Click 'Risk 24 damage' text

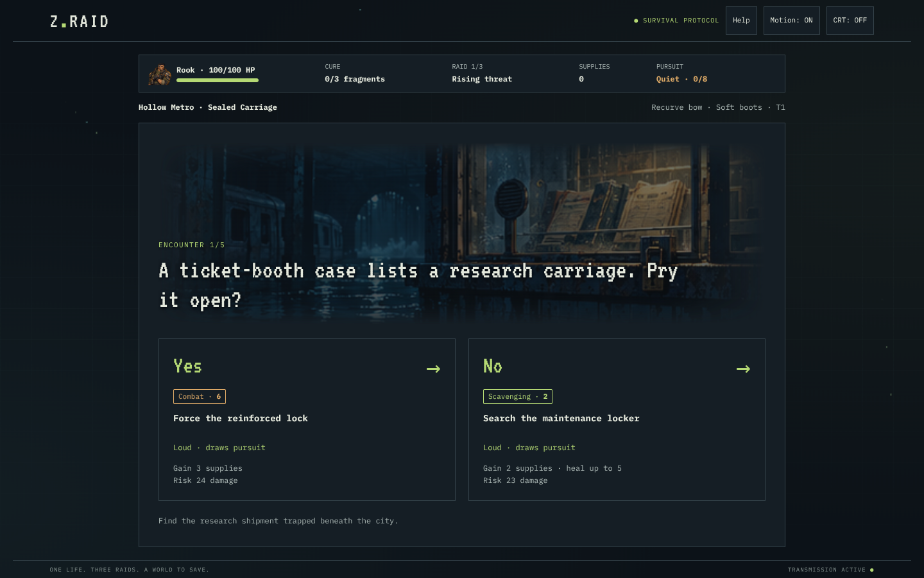[205, 480]
